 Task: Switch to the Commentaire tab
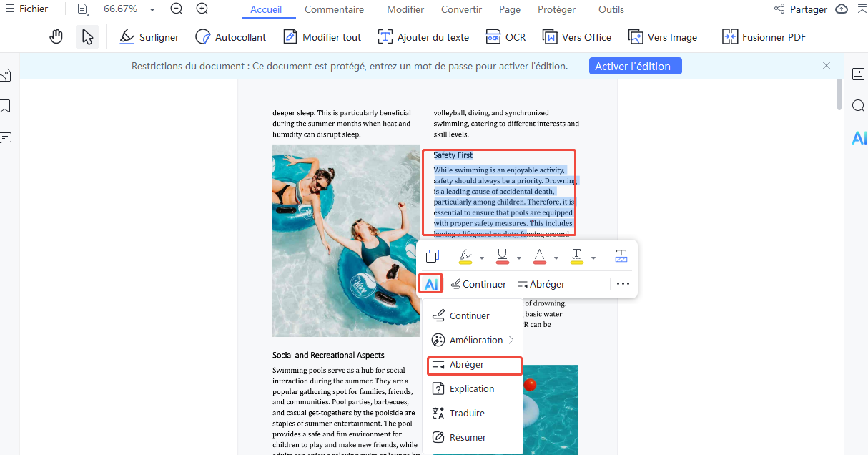pyautogui.click(x=334, y=9)
